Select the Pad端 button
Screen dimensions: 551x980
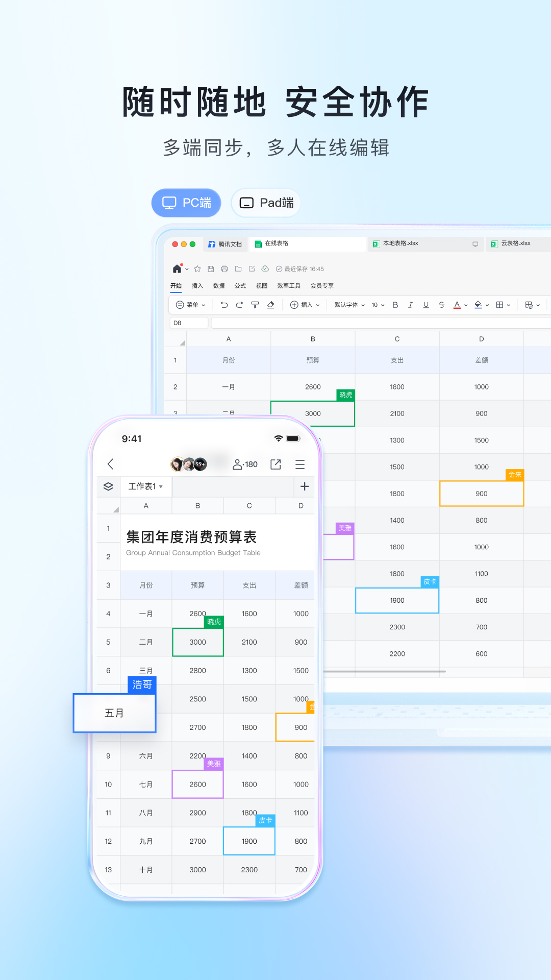click(266, 203)
